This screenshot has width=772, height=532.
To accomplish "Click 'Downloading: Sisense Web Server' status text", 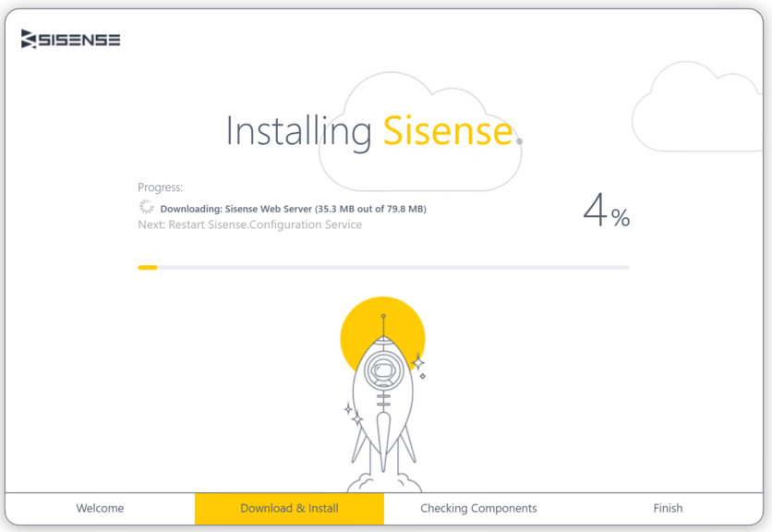I will click(293, 209).
